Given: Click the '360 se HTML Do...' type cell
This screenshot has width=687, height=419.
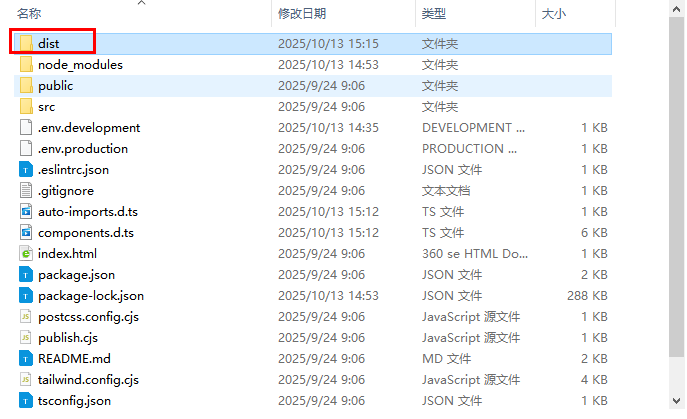Looking at the screenshot, I should click(x=475, y=254).
